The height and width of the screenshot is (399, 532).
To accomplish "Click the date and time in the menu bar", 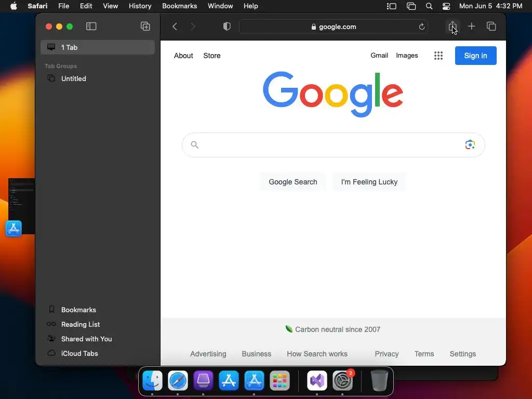I will point(490,6).
